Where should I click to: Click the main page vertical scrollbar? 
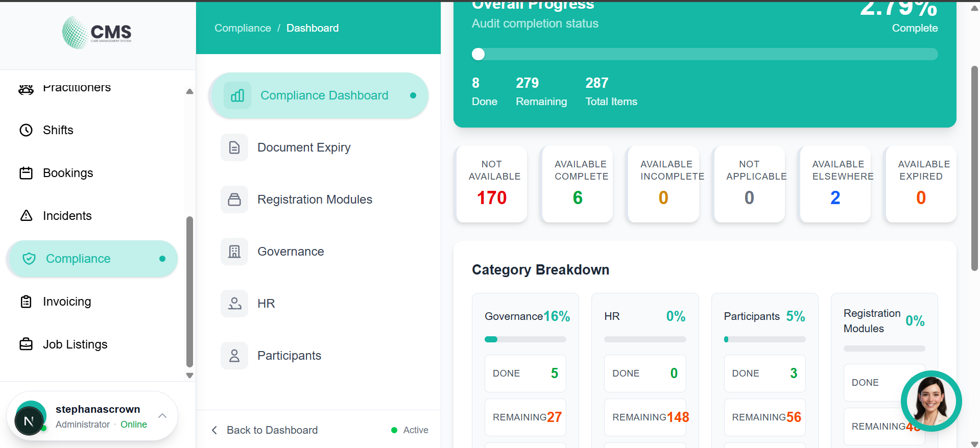[x=974, y=168]
